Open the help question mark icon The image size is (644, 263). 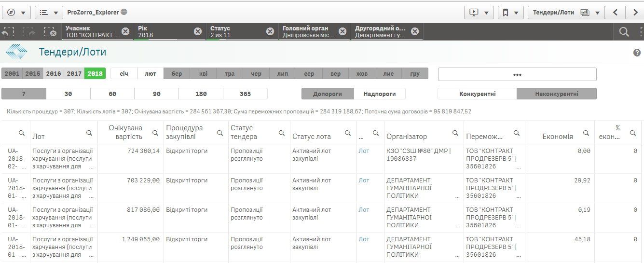click(637, 53)
